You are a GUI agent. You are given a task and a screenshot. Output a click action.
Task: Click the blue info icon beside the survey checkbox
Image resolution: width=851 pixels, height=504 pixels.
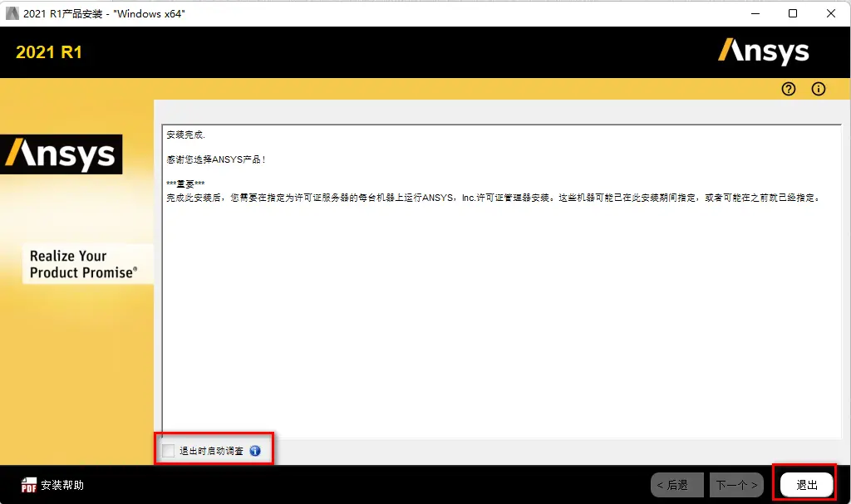click(255, 451)
